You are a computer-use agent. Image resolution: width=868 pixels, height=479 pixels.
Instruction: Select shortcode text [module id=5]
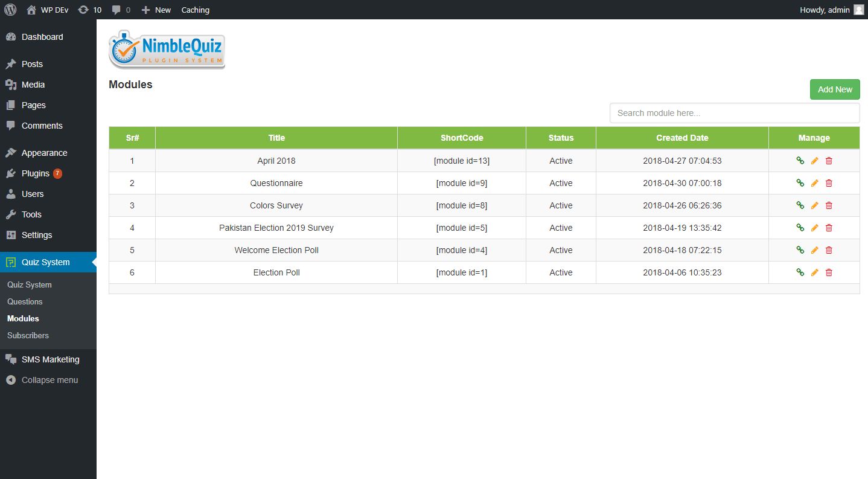462,228
